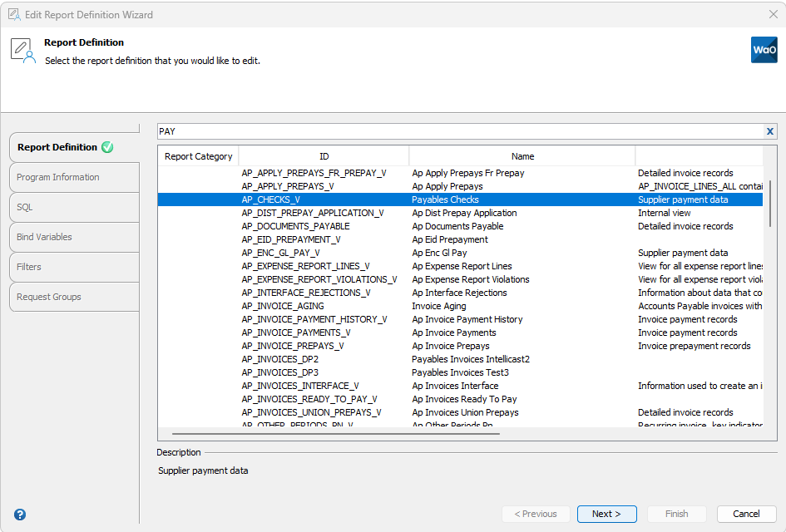
Task: Sort by the ID column header
Action: tap(324, 156)
